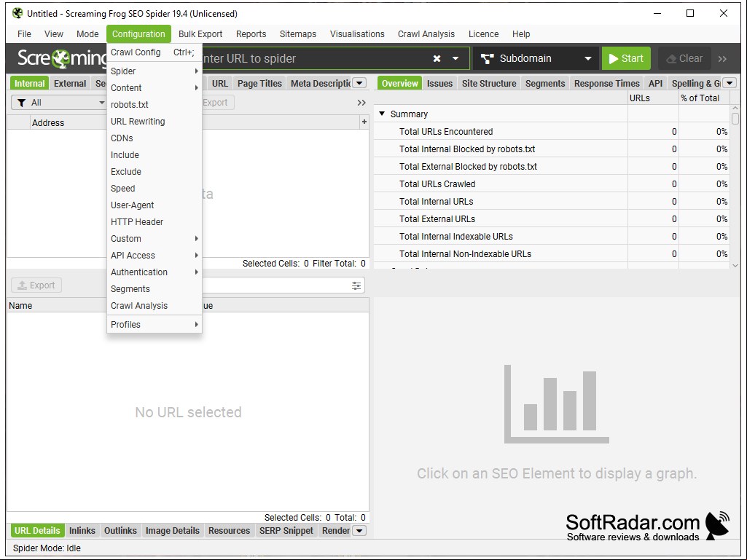Open the URL history dropdown arrow
Viewport: 747px width, 560px height.
tap(455, 58)
